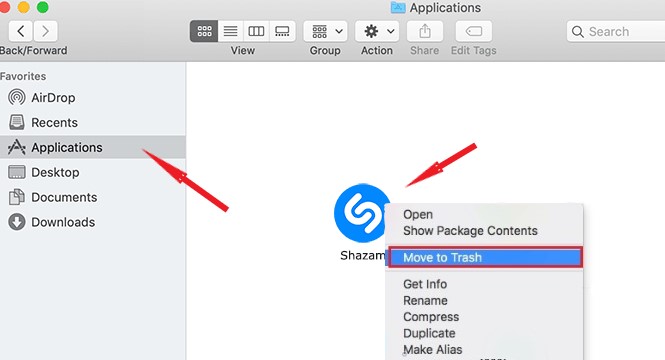
Task: Open Desktop in the sidebar
Action: pos(92,172)
